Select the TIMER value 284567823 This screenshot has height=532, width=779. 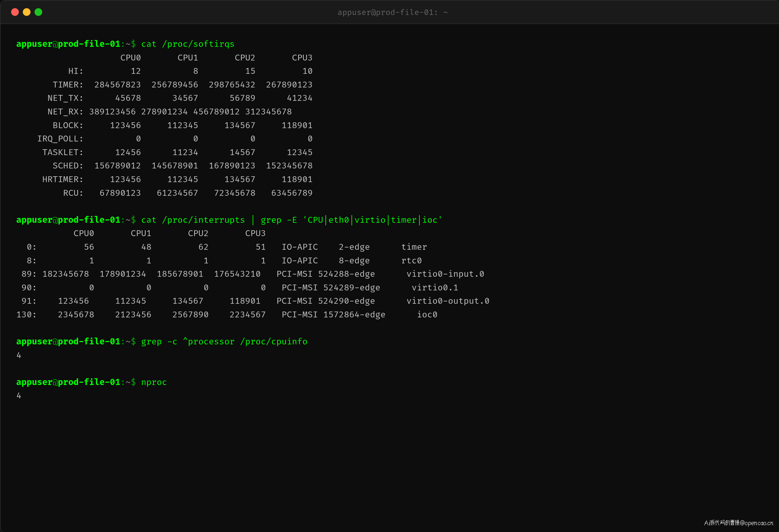coord(118,85)
